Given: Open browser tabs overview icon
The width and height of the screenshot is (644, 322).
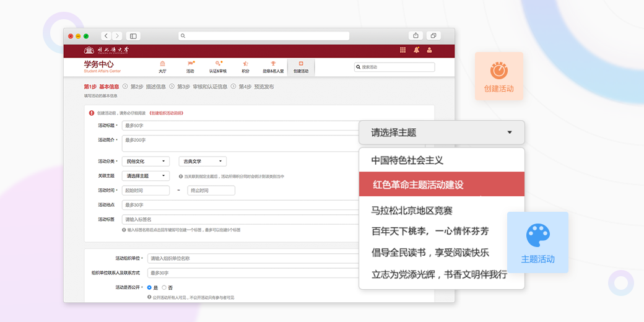Looking at the screenshot, I should pos(433,36).
